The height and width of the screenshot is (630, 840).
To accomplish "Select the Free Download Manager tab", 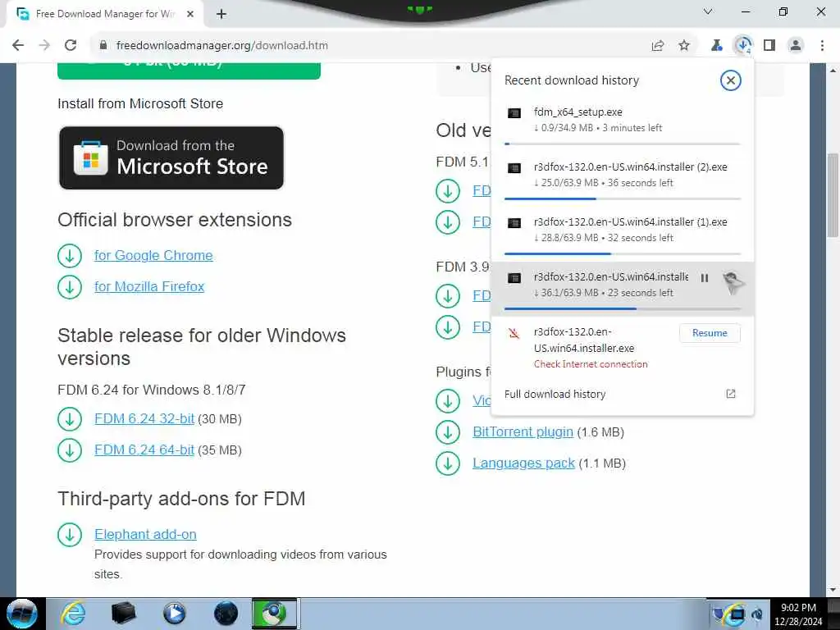I will coord(104,14).
